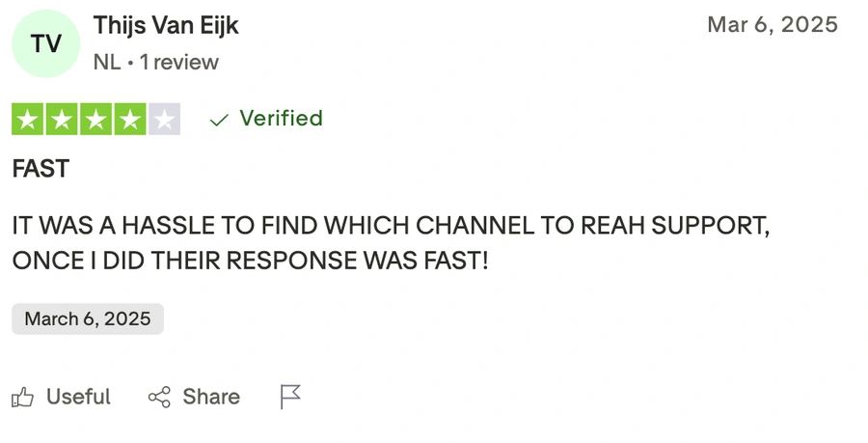The width and height of the screenshot is (868, 443).
Task: Click the Share text label
Action: click(x=211, y=397)
